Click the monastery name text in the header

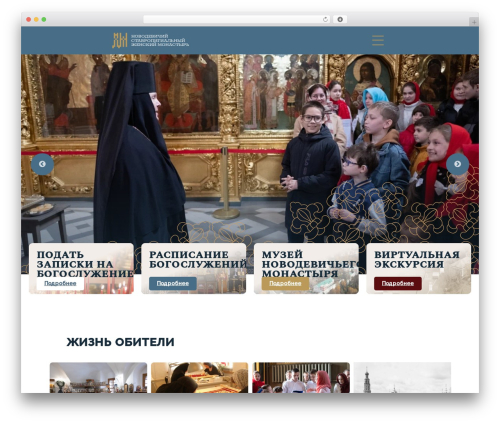pos(160,40)
